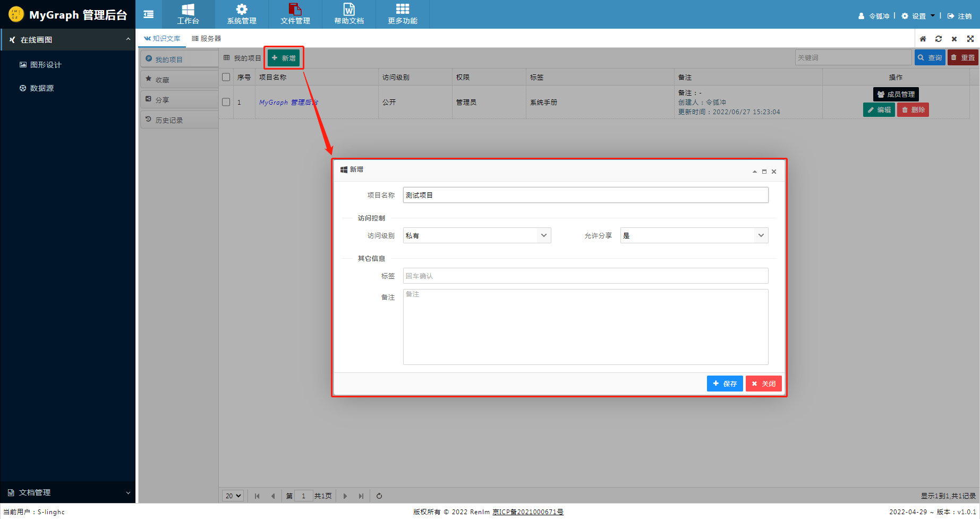Click the red 关闭 button
The height and width of the screenshot is (519, 980).
(x=763, y=384)
